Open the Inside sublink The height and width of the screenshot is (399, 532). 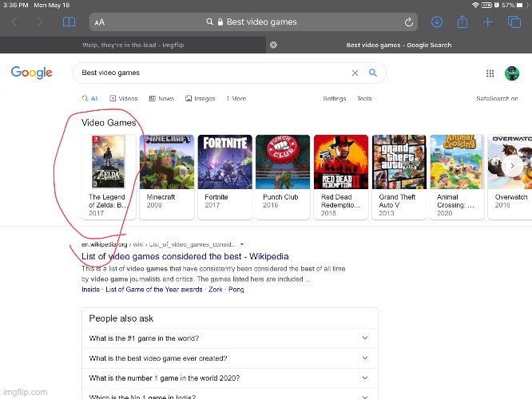[90, 290]
